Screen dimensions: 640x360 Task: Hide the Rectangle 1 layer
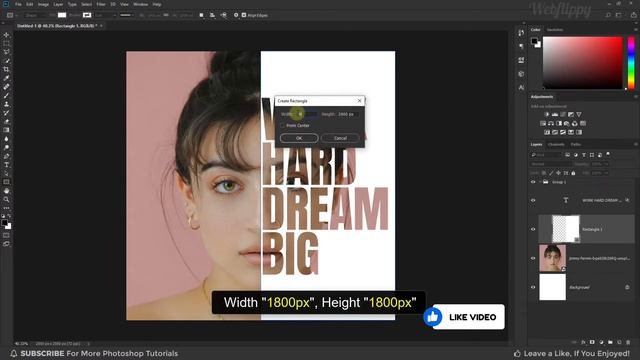click(533, 229)
